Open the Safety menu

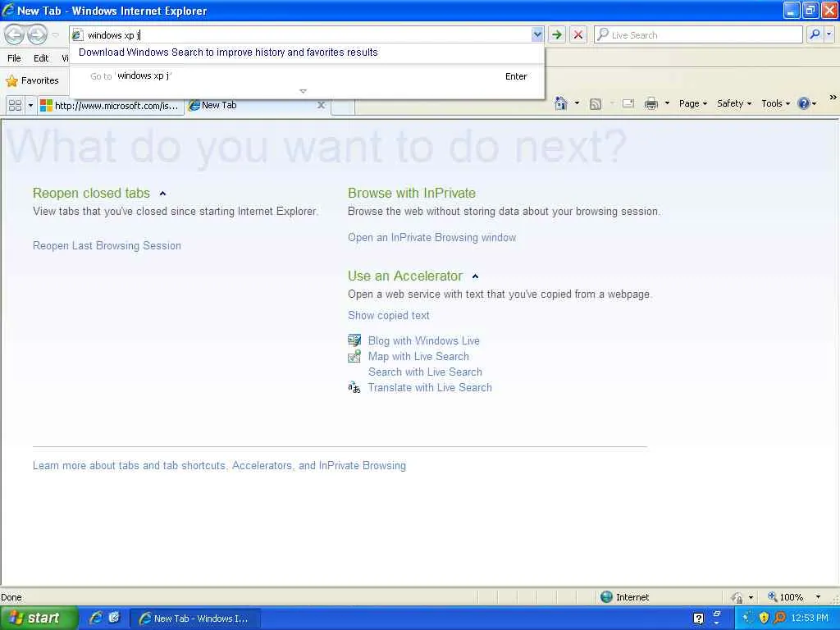point(734,103)
